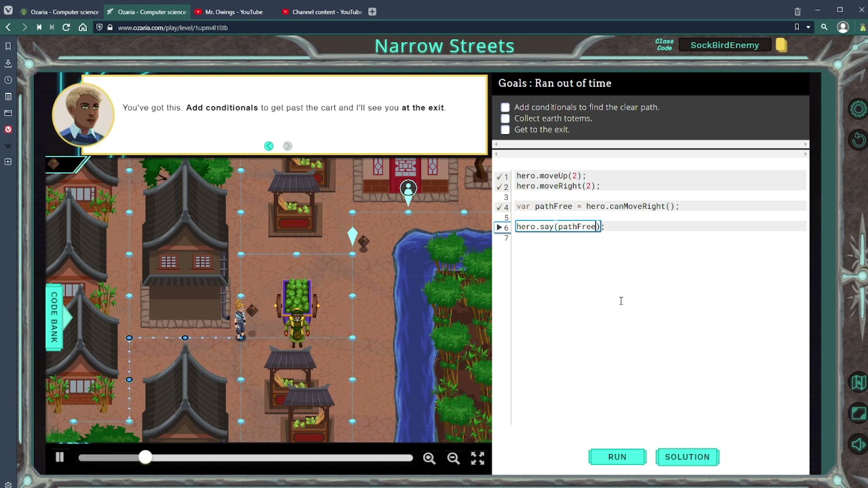Run the code
Screen dimensions: 868x488
[x=617, y=457]
